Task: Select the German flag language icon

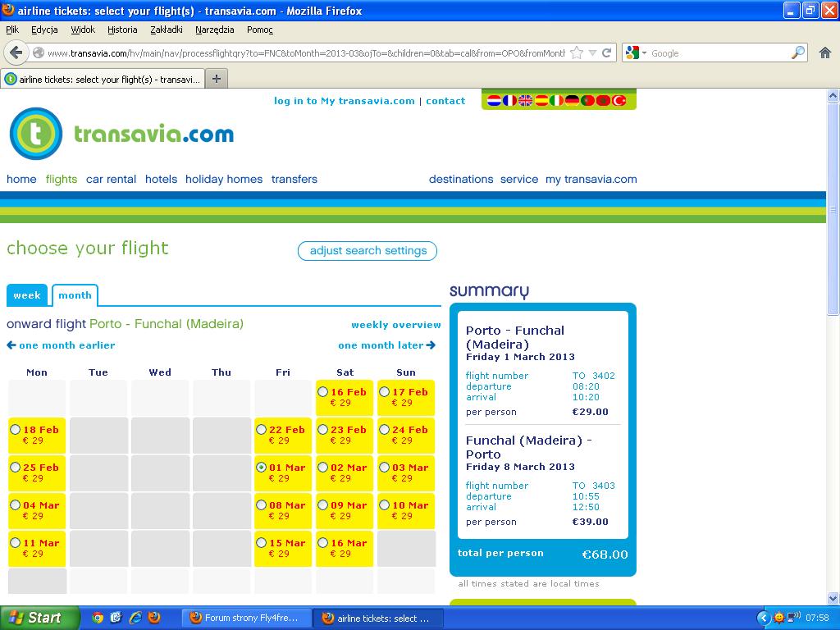Action: 572,101
